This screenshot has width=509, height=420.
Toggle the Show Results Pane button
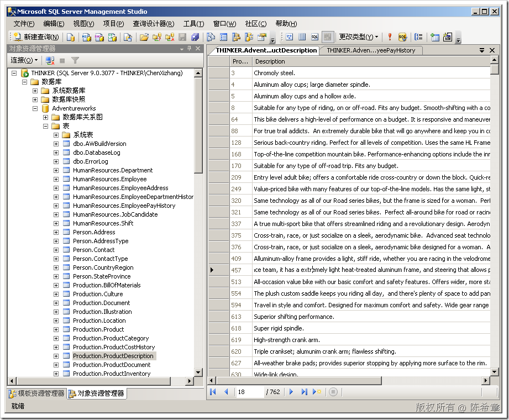(328, 37)
